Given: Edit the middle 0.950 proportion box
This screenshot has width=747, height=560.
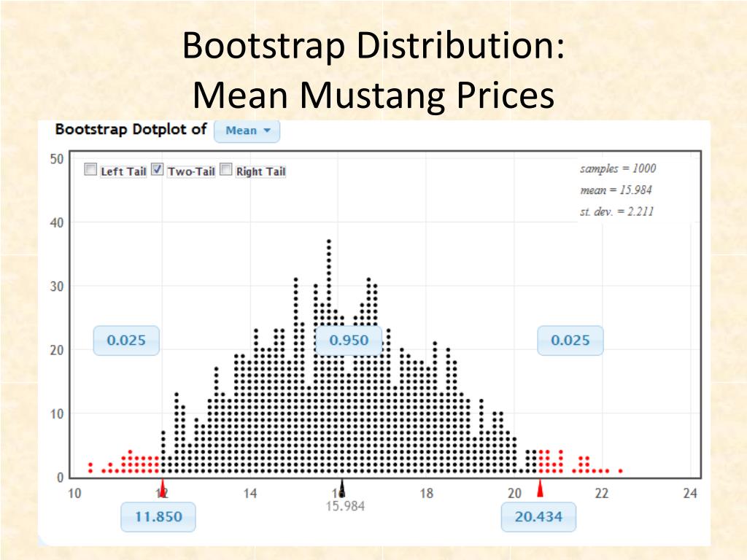Looking at the screenshot, I should click(349, 341).
